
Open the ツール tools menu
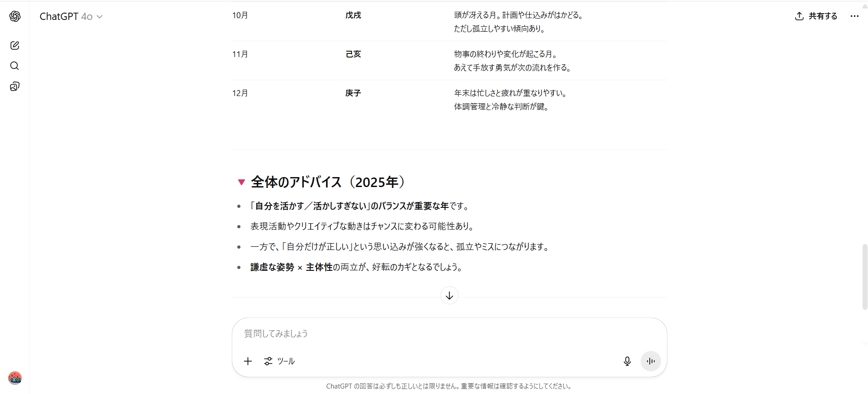coord(279,361)
